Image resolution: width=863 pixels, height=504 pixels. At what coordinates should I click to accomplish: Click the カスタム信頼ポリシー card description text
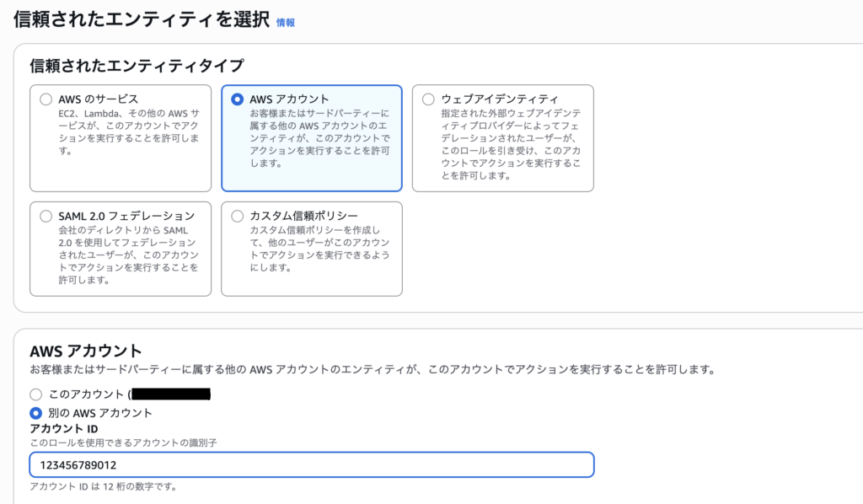coord(319,249)
